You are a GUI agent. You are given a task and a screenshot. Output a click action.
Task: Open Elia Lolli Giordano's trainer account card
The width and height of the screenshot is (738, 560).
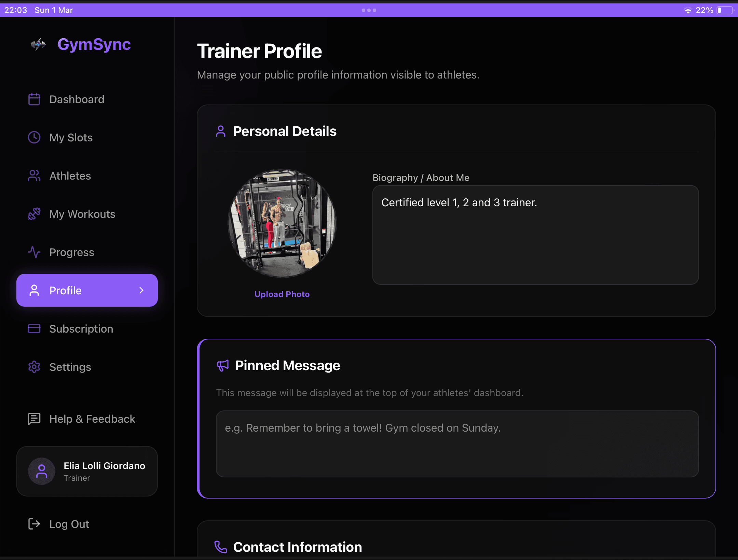(87, 471)
